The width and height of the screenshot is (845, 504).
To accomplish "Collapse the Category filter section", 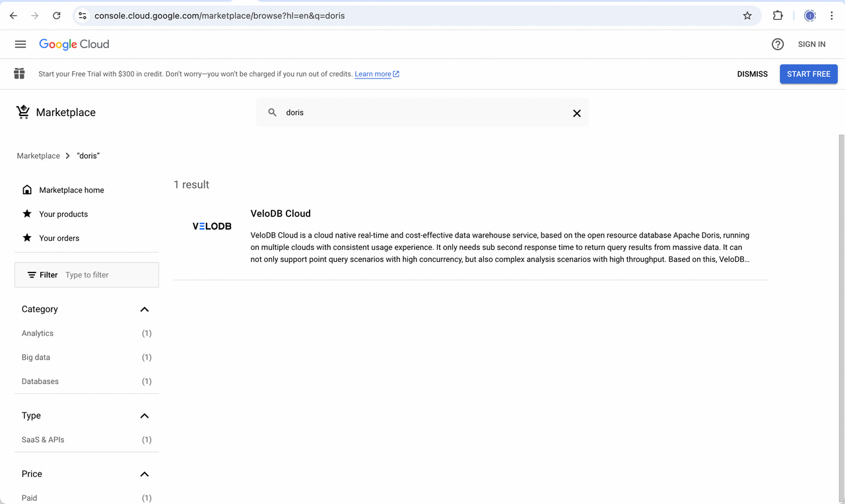I will 144,309.
